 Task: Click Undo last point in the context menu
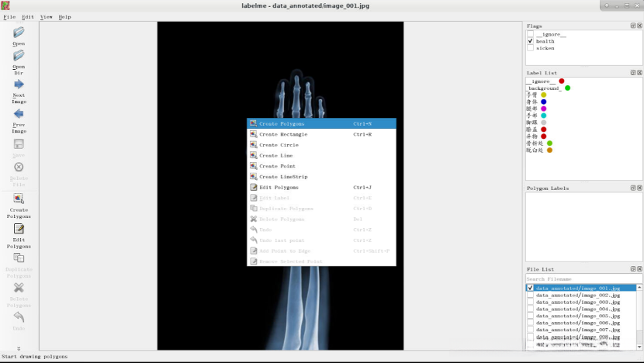coord(321,240)
